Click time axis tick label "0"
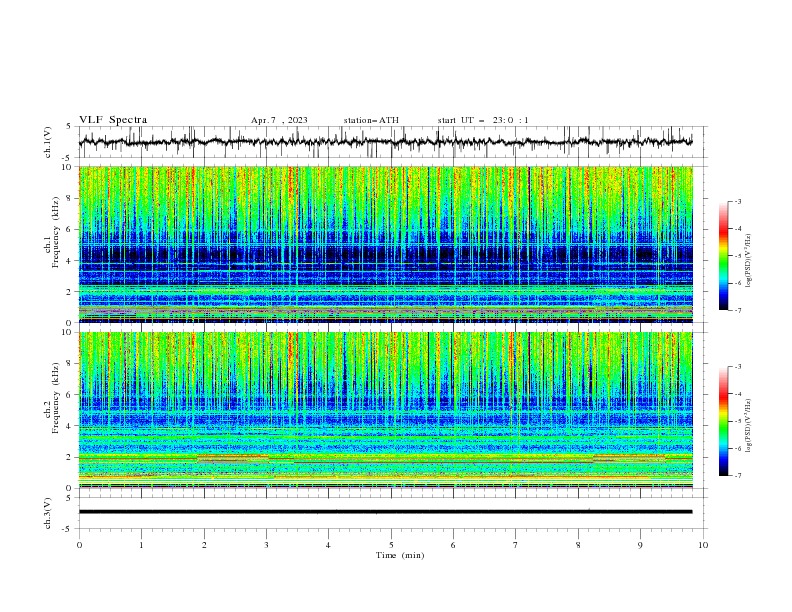 pyautogui.click(x=79, y=545)
